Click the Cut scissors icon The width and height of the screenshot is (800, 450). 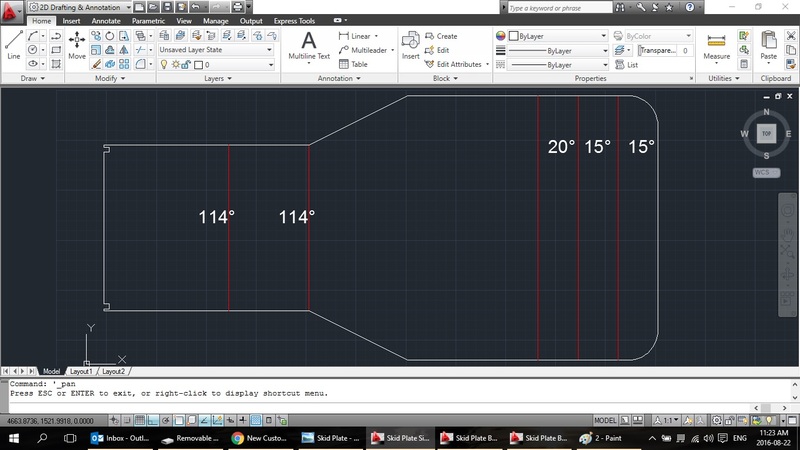point(791,36)
